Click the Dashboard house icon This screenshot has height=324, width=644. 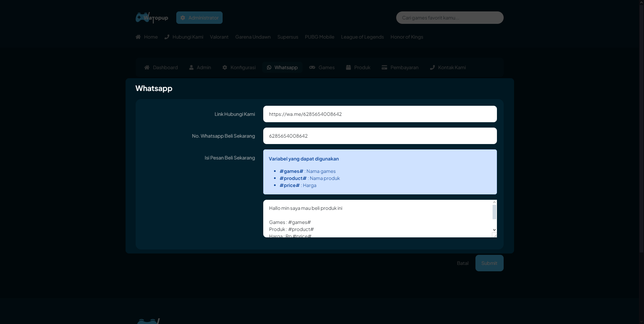tap(147, 67)
